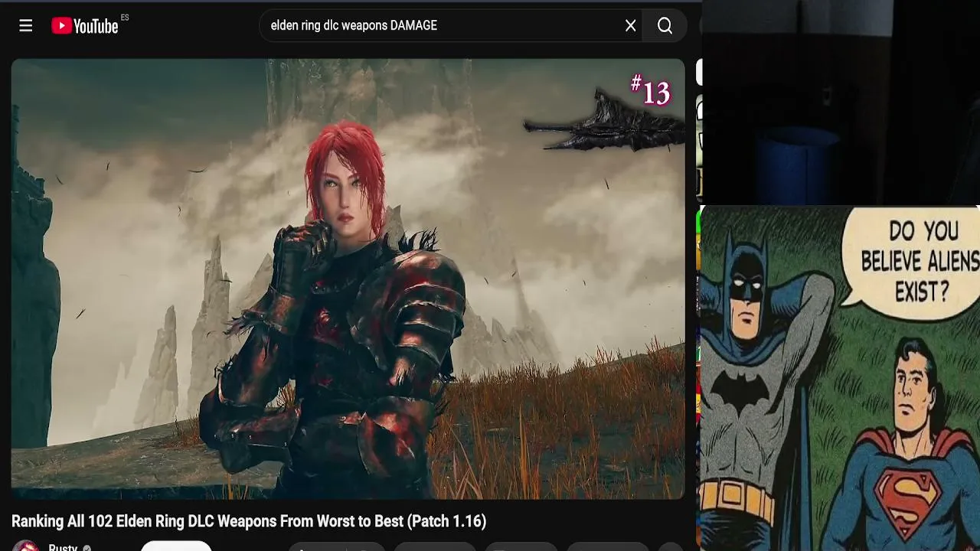980x551 pixels.
Task: Click the Batman and Superman comic image
Action: pyautogui.click(x=840, y=379)
